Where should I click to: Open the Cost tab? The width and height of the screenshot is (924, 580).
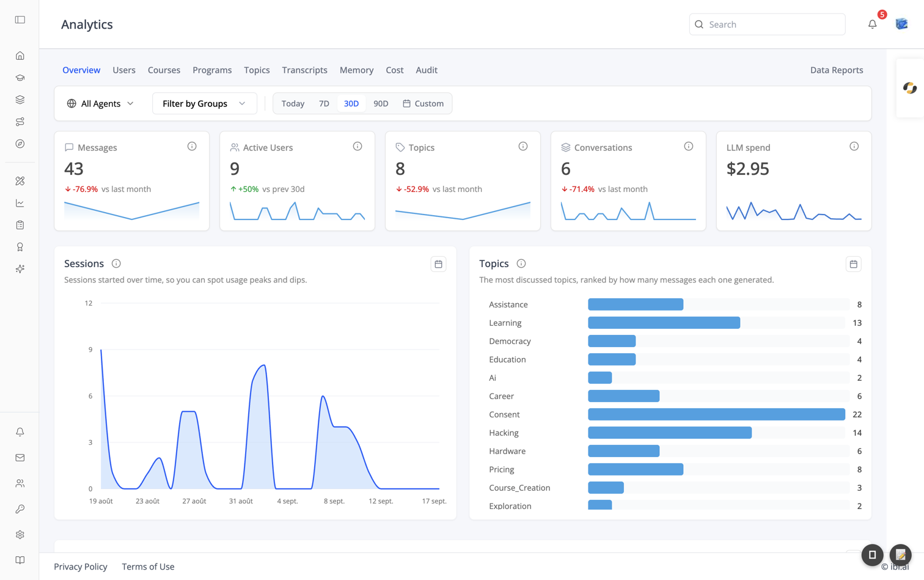pos(395,70)
